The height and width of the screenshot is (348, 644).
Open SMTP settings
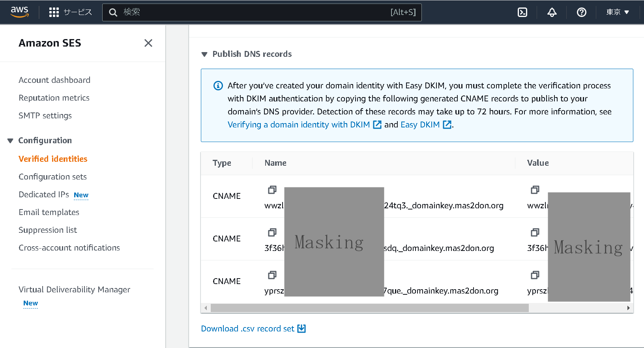45,116
